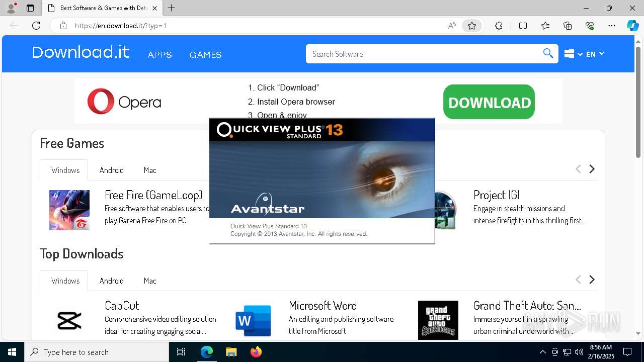Image resolution: width=644 pixels, height=362 pixels.
Task: Click Grand Theft Auto San Andreas thumbnail
Action: click(x=438, y=320)
